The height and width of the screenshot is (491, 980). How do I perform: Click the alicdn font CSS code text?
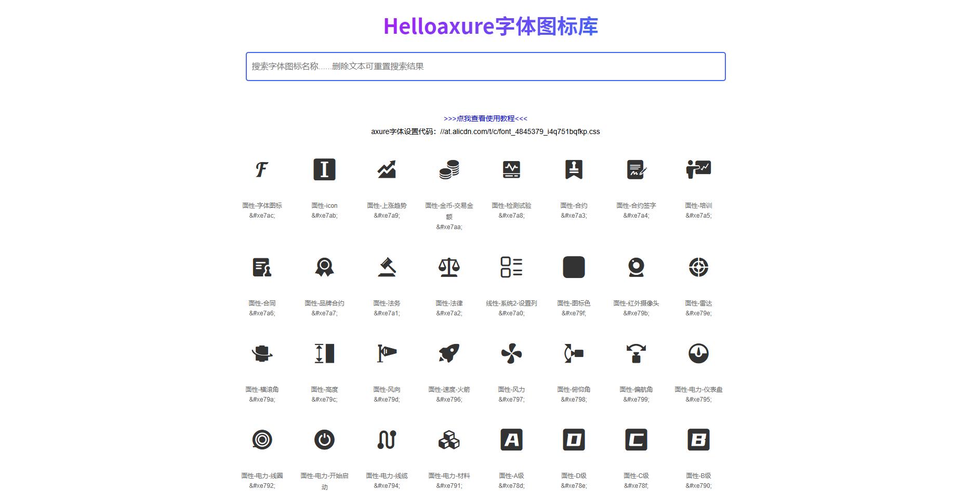pos(520,131)
